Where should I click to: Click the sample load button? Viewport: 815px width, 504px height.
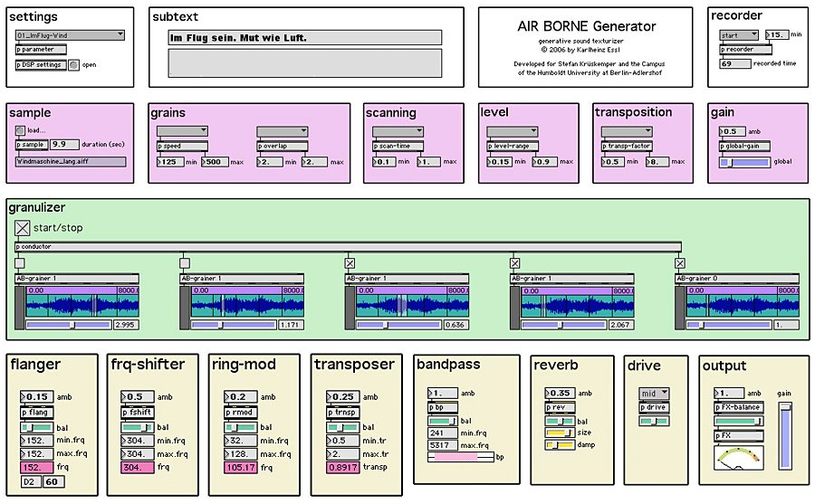(20, 130)
